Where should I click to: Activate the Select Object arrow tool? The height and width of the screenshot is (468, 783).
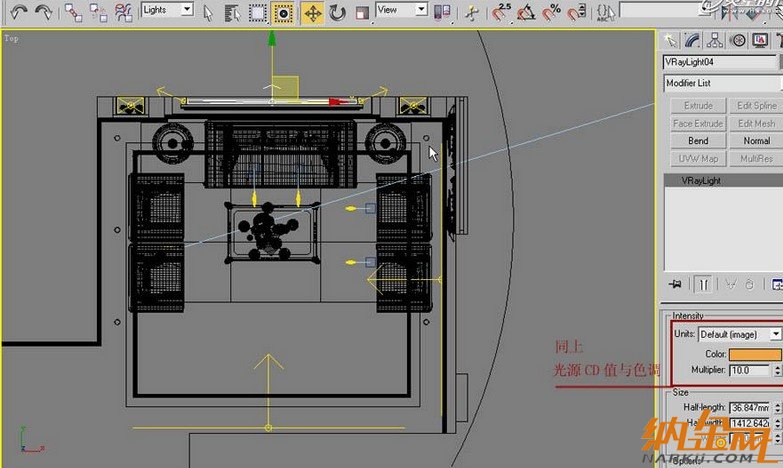click(x=208, y=12)
